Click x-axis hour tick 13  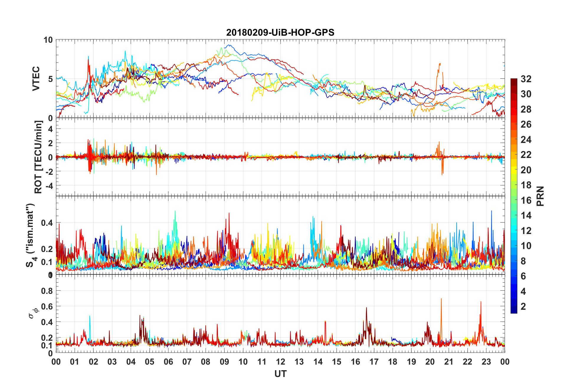299,362
